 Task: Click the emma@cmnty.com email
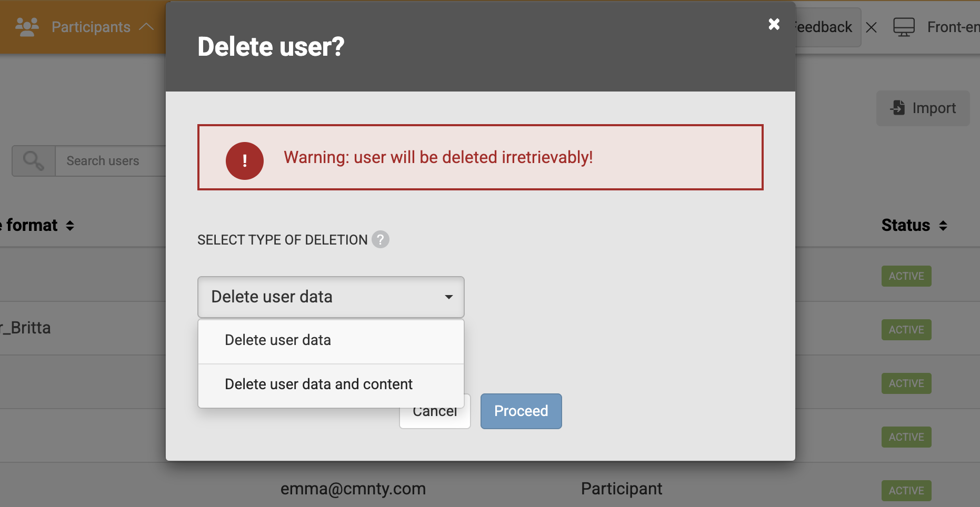point(353,489)
